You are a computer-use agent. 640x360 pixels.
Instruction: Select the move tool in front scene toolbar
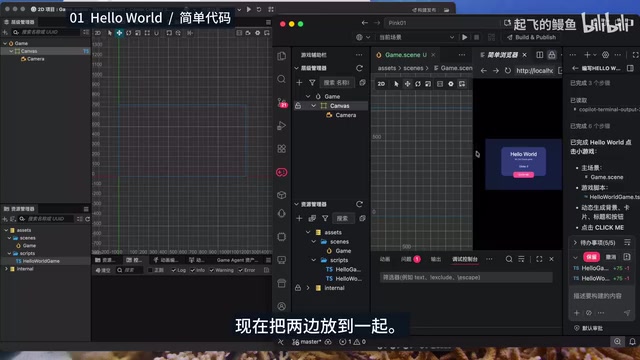point(407,84)
